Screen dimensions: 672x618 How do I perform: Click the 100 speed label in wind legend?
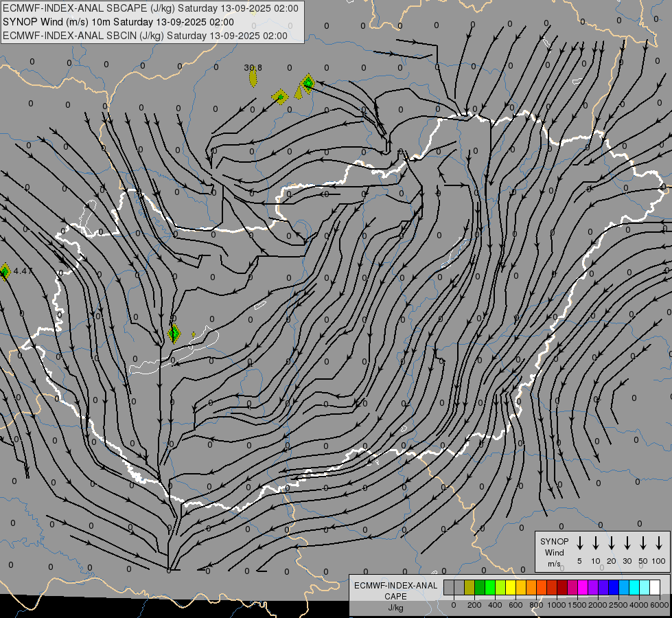coord(659,561)
